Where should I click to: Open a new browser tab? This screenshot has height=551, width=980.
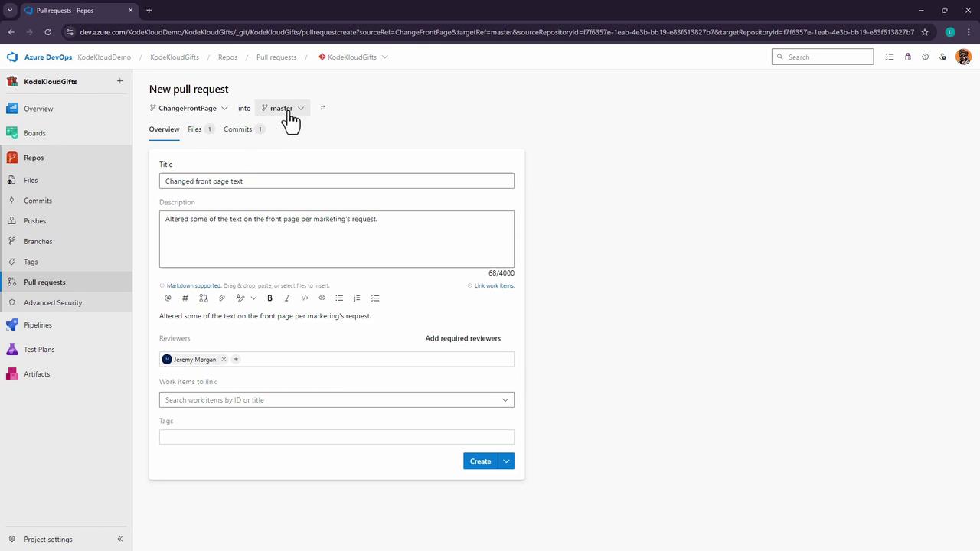tap(149, 10)
